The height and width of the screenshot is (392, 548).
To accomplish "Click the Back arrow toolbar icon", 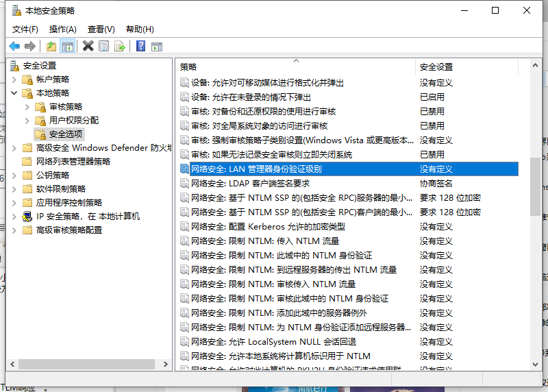I will point(14,46).
